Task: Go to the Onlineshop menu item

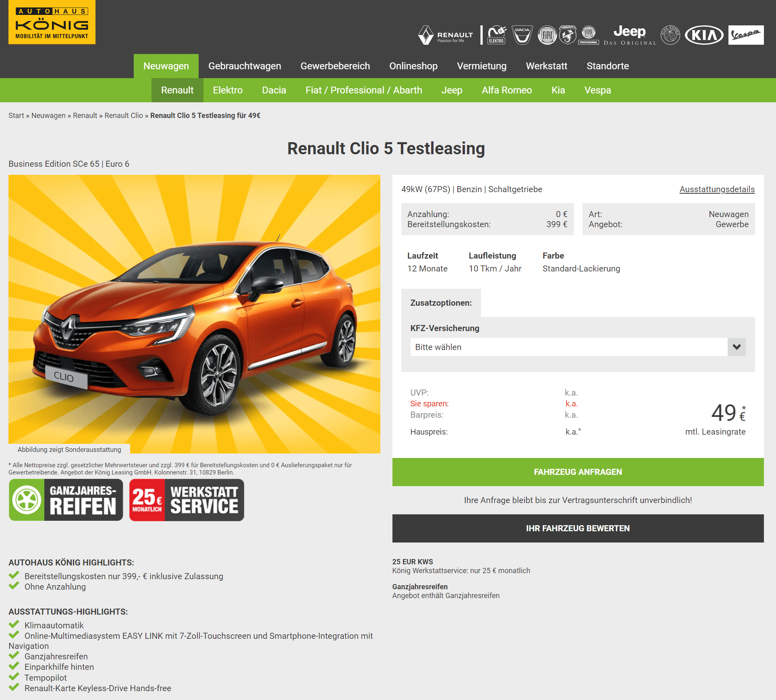Action: point(413,66)
